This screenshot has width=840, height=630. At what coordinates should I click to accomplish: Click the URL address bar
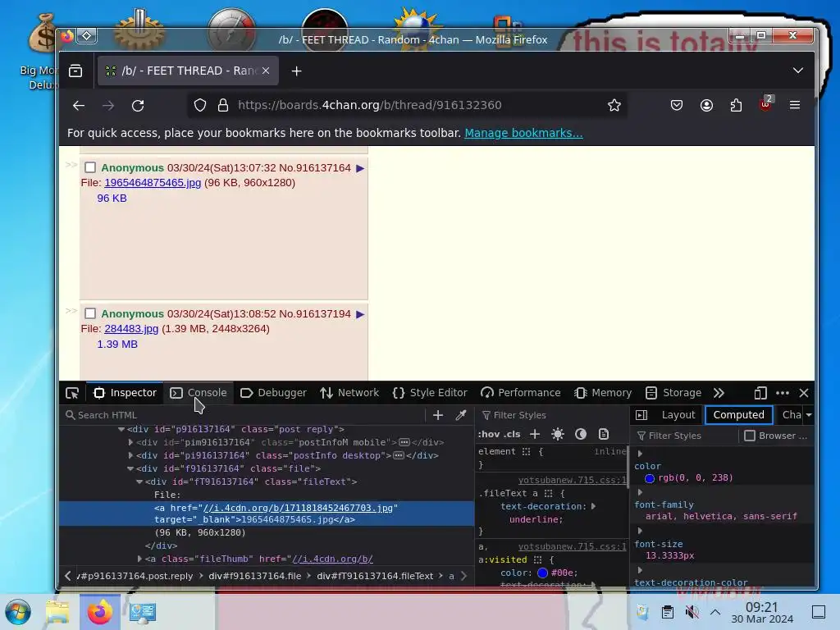407,105
